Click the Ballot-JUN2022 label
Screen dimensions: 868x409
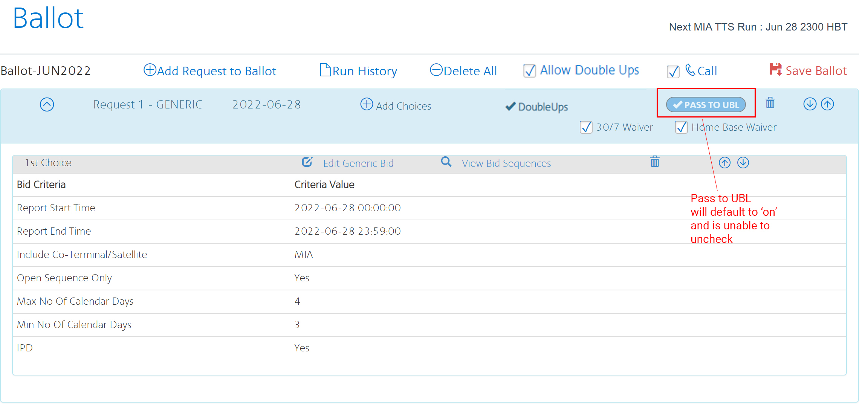46,71
